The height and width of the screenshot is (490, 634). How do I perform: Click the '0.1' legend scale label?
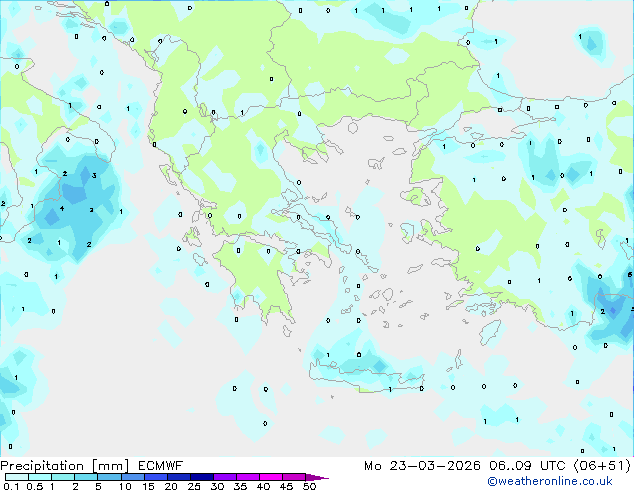click(11, 486)
